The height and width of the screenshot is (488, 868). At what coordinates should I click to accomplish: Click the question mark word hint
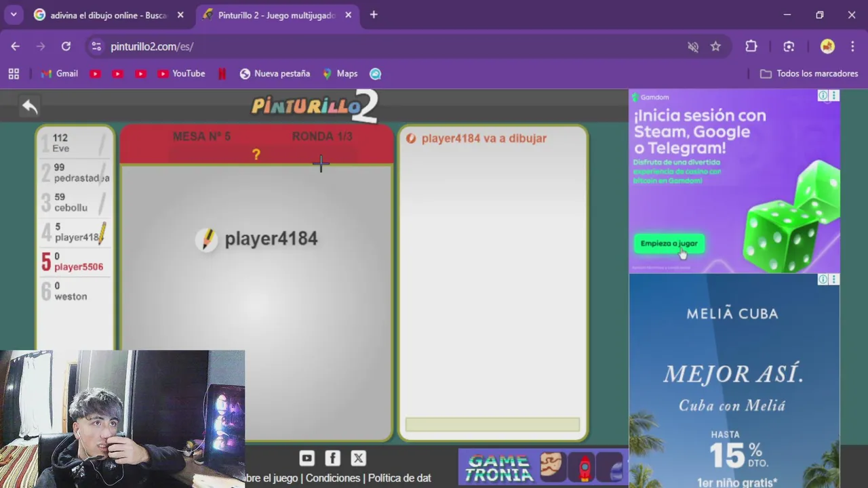[256, 155]
